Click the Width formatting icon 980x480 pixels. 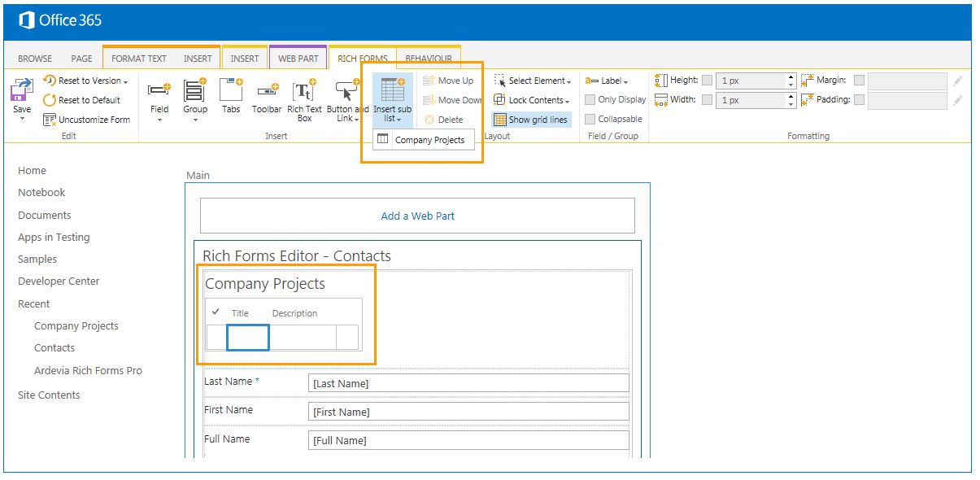[x=661, y=99]
